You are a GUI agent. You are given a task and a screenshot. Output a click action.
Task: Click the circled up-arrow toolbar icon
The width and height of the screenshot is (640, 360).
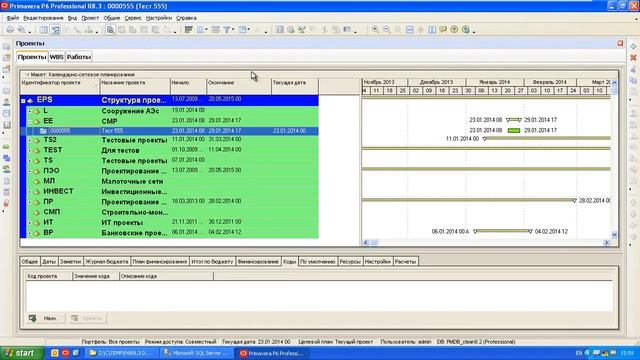pos(454,30)
